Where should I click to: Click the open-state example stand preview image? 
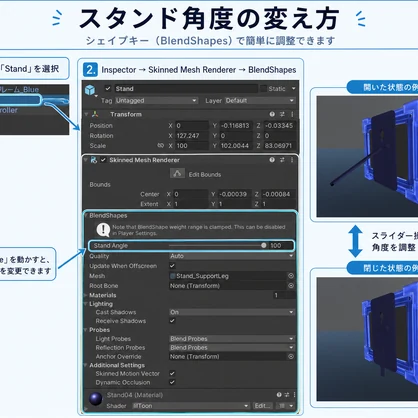[367, 156]
